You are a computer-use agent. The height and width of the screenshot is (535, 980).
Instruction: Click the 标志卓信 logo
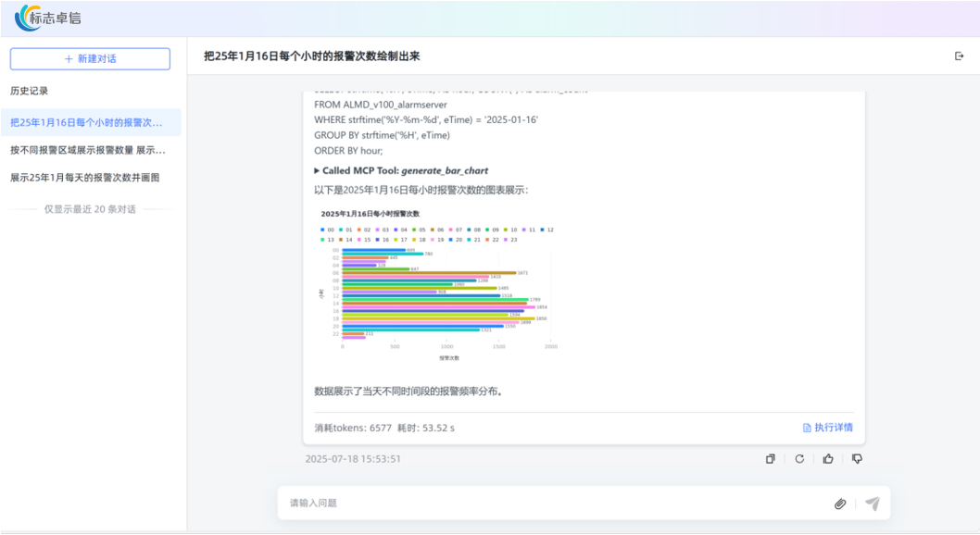48,18
